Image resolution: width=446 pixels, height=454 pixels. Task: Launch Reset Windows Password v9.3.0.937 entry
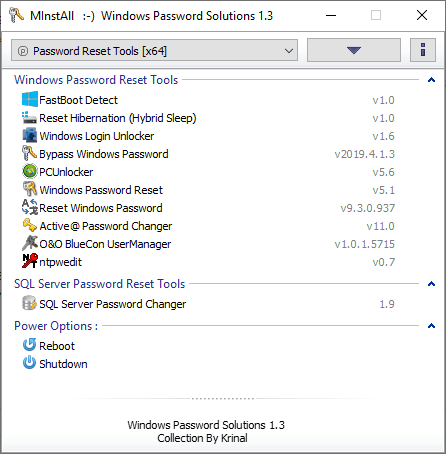pyautogui.click(x=209, y=208)
